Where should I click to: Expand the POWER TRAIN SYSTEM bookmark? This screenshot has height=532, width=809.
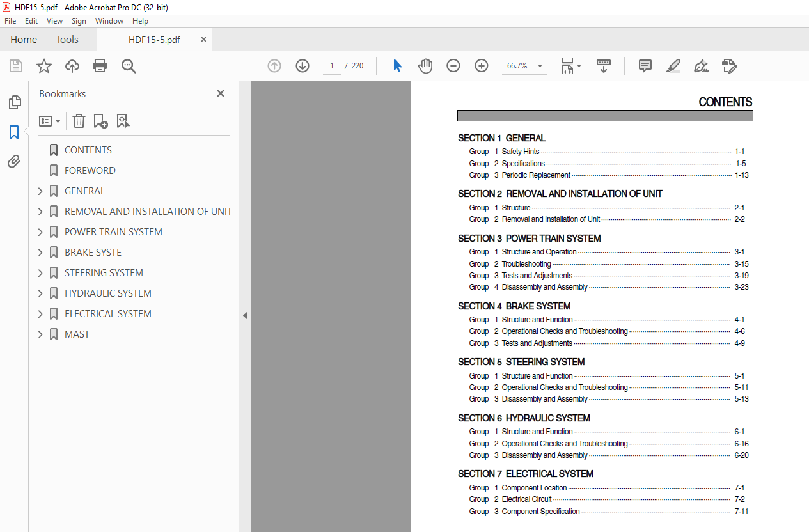click(x=40, y=232)
